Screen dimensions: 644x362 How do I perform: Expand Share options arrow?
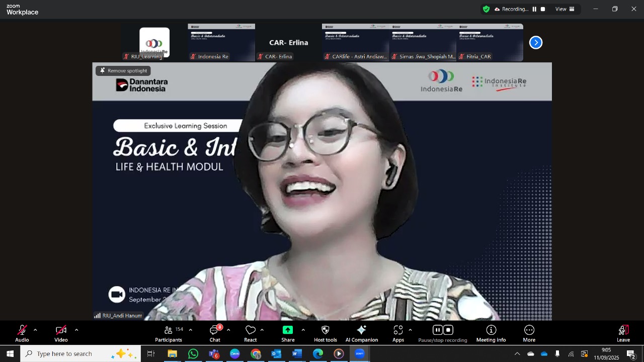[303, 330]
